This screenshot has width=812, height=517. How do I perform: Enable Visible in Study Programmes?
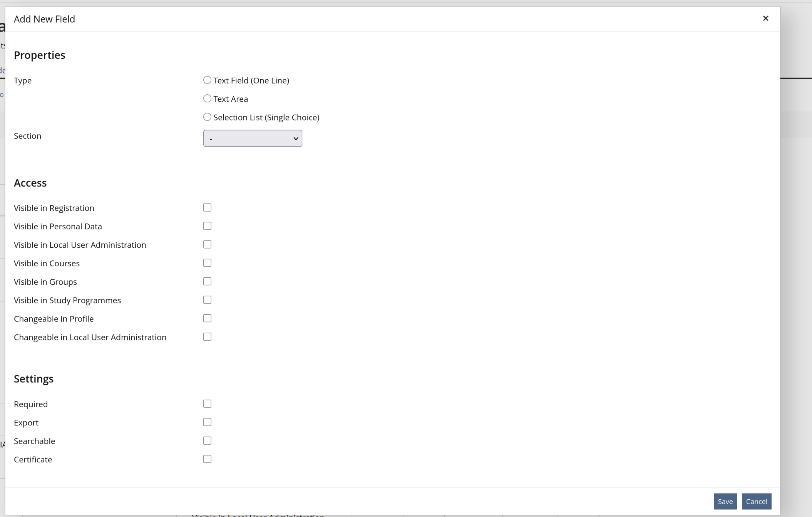click(x=207, y=300)
